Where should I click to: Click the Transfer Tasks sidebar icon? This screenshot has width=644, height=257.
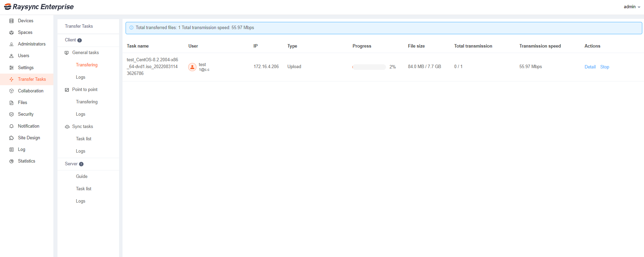11,79
